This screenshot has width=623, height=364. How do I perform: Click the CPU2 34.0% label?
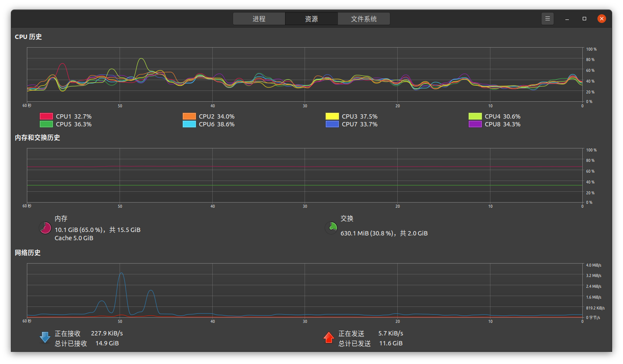click(x=217, y=116)
